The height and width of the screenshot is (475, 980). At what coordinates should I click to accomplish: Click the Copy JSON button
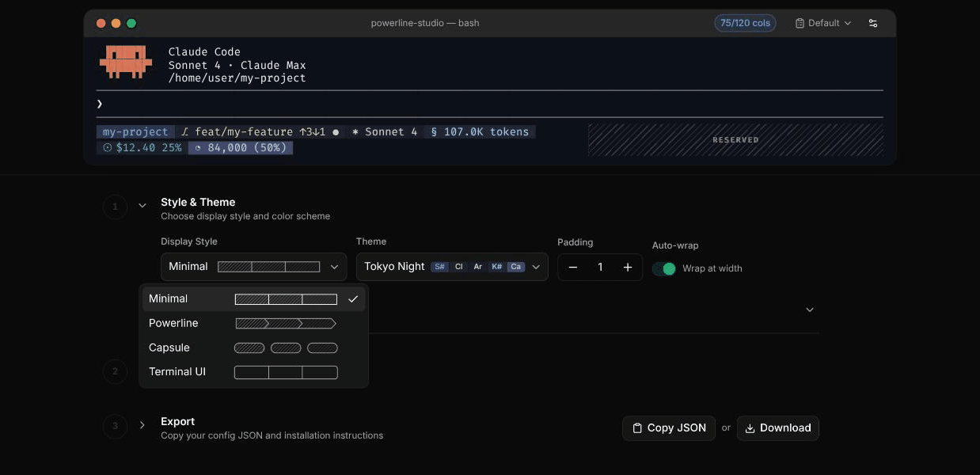coord(669,428)
